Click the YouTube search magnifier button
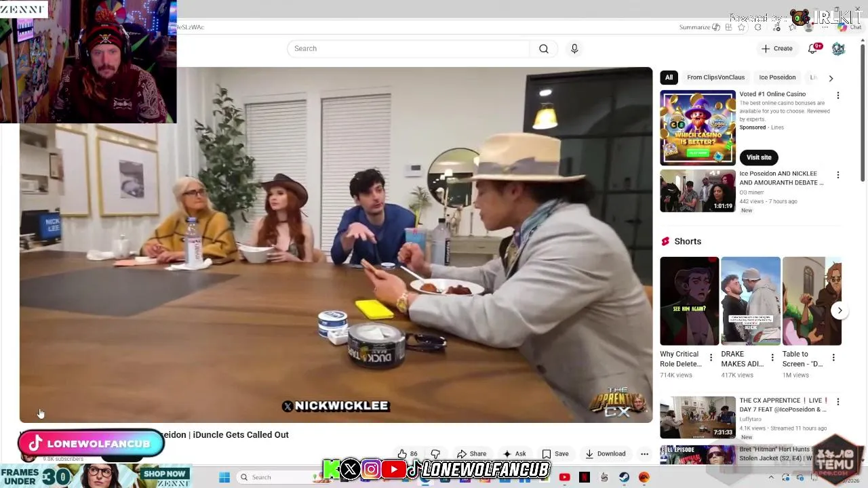Screen dimensions: 868x488 click(x=544, y=49)
